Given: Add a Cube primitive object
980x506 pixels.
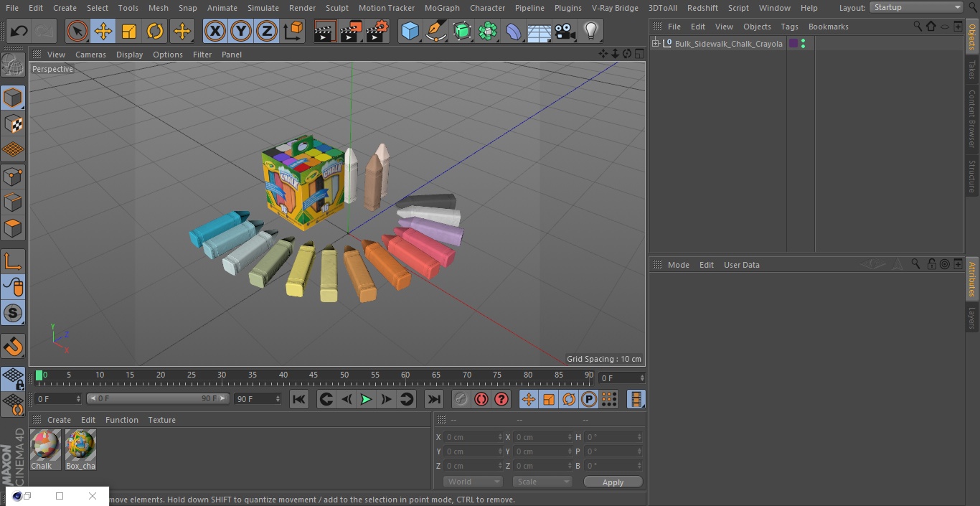Looking at the screenshot, I should (410, 31).
